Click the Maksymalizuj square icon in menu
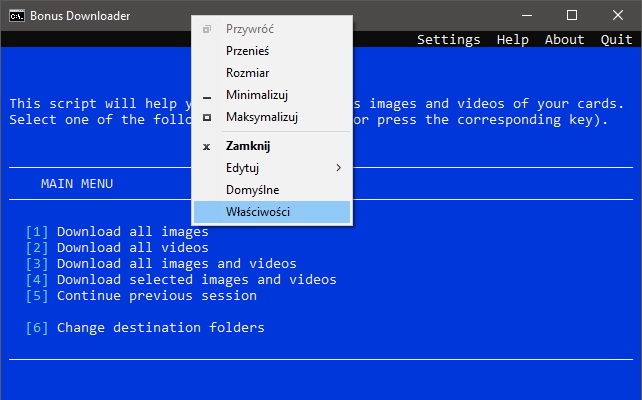Image resolution: width=642 pixels, height=400 pixels. click(x=207, y=118)
